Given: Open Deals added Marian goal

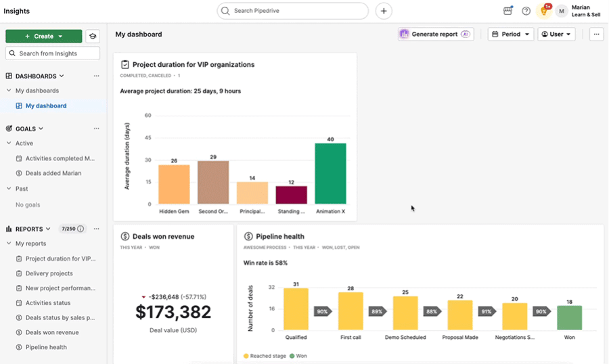Looking at the screenshot, I should click(x=53, y=173).
